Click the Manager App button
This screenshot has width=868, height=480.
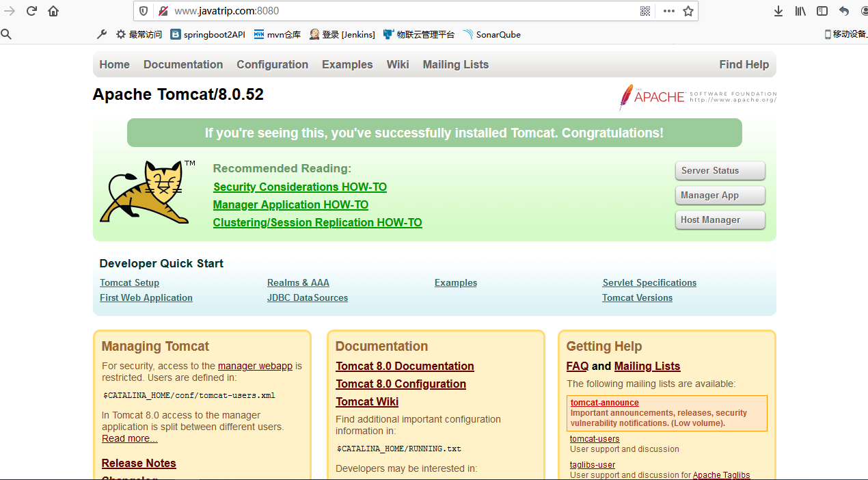click(x=720, y=195)
